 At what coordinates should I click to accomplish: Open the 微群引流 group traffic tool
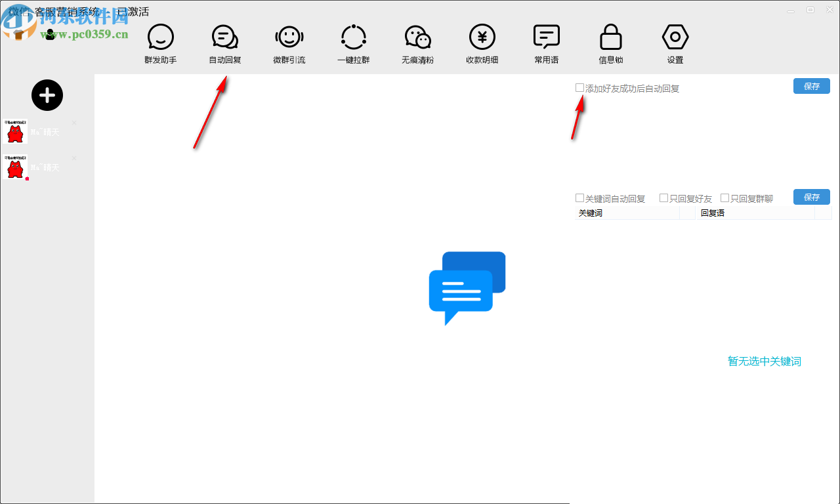289,45
